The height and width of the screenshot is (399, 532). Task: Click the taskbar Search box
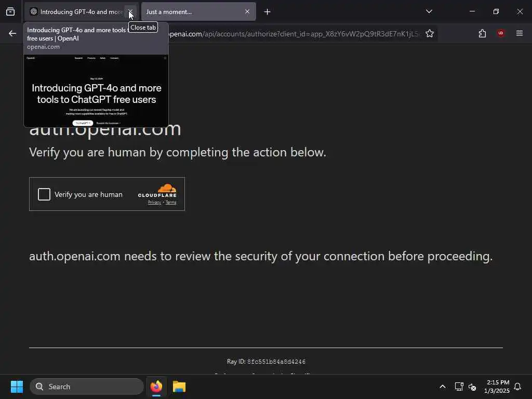87,387
